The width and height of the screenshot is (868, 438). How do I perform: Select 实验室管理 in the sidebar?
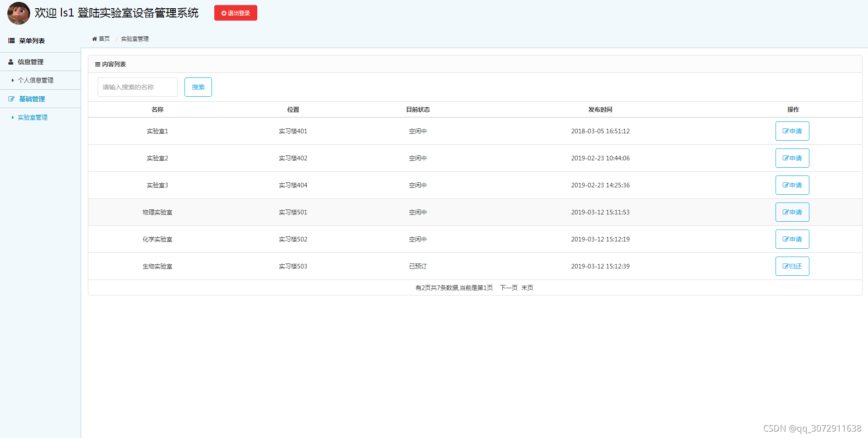click(x=33, y=117)
